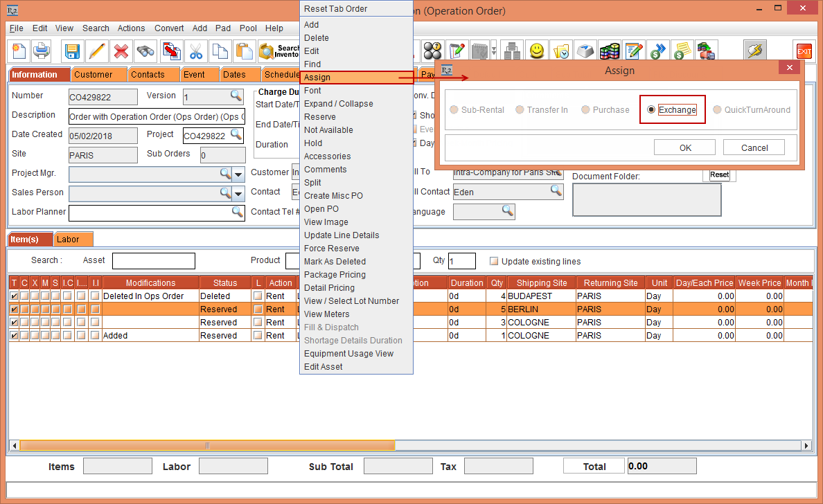Expand the Sales Person dropdown arrow
Image resolution: width=823 pixels, height=504 pixels.
click(x=238, y=193)
